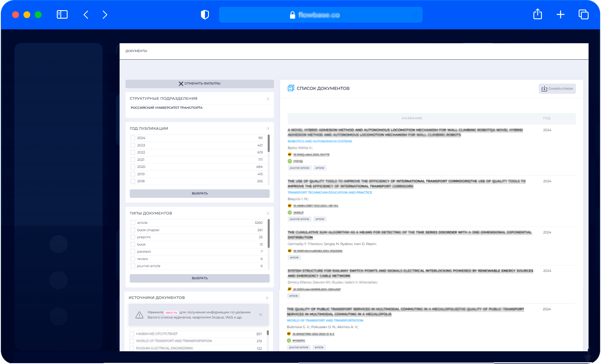Open the ДОКУМЕНТЫ tab
Screen dimensions: 601x364
(136, 51)
